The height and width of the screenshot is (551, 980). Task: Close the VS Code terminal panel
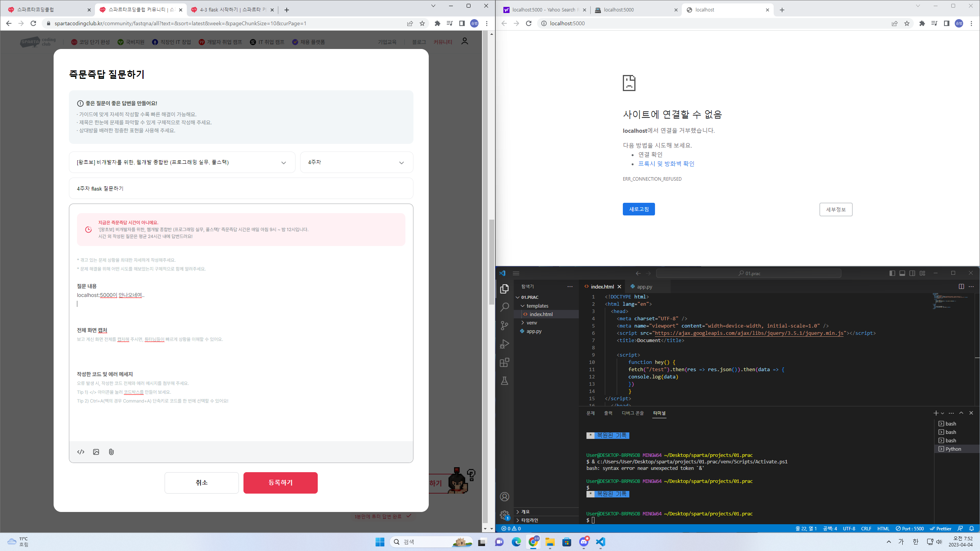971,413
